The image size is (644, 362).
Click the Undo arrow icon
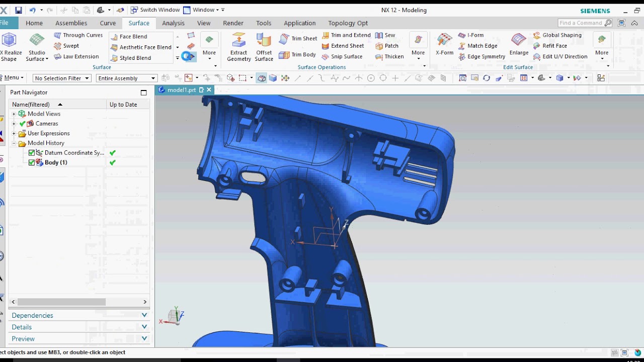pos(33,10)
